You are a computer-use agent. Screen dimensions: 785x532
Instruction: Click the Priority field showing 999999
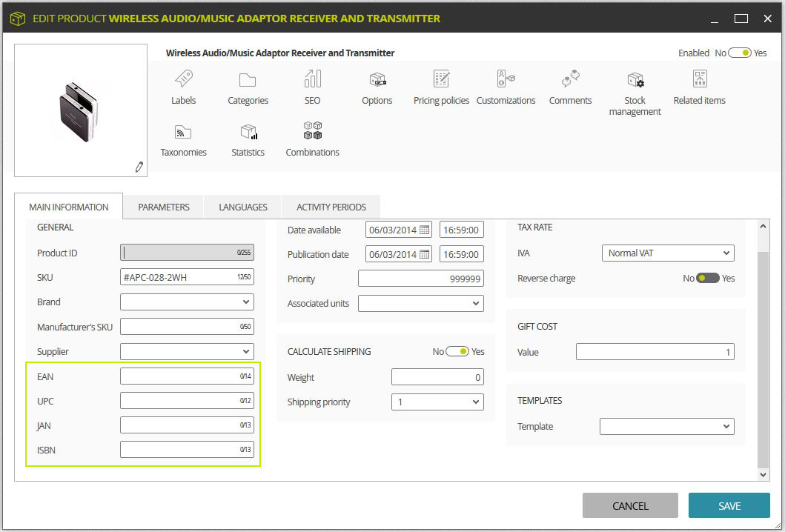pos(420,279)
